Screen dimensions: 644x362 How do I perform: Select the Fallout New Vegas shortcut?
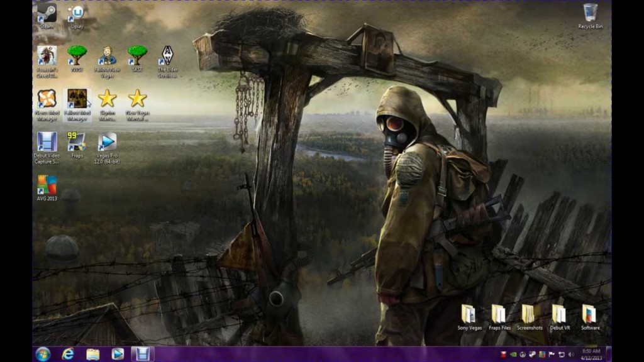click(x=107, y=62)
